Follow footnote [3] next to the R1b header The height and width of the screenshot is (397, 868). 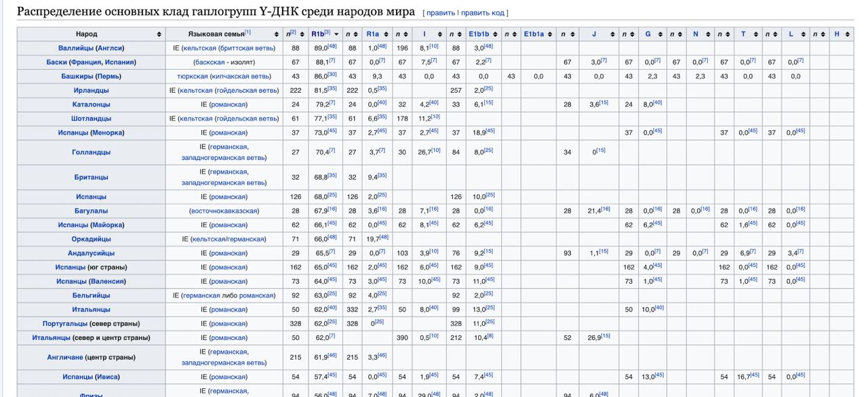[327, 32]
